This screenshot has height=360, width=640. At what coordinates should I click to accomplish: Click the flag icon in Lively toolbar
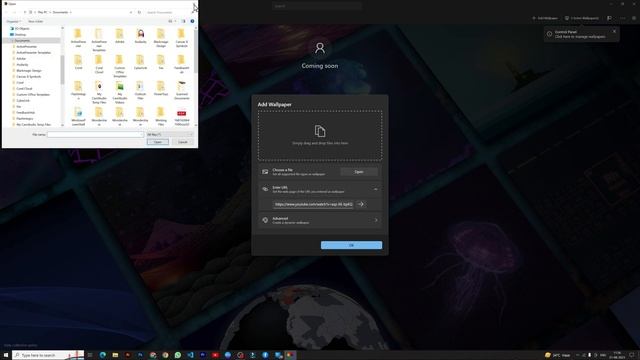(609, 18)
